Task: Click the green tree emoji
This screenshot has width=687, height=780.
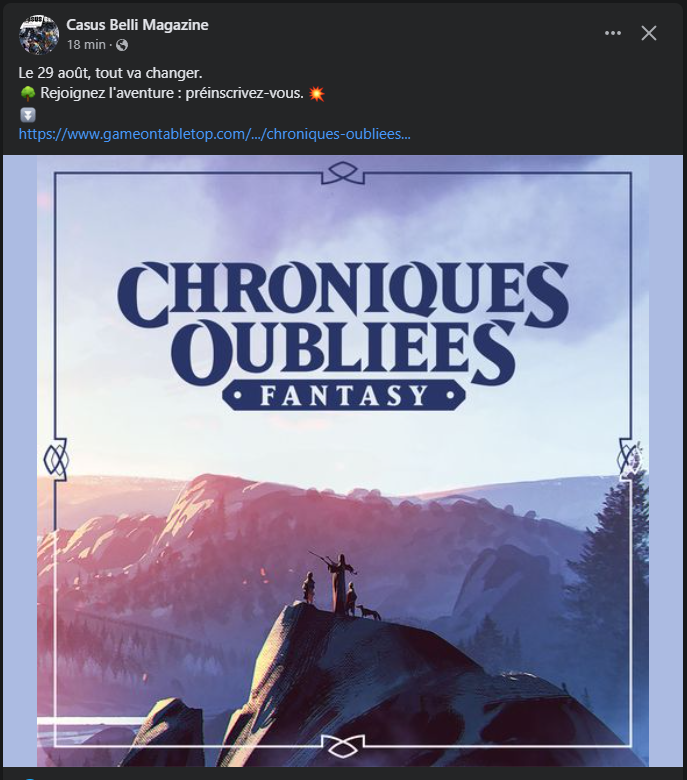Action: point(27,94)
